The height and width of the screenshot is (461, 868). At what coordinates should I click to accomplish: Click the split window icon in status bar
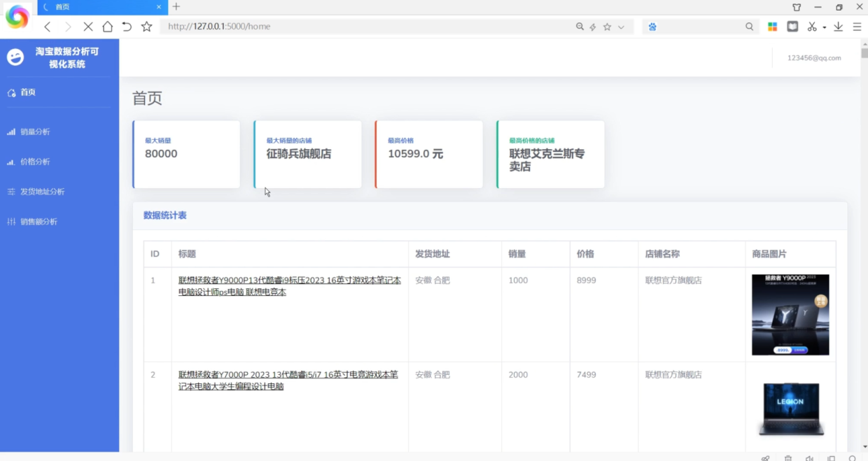click(831, 458)
